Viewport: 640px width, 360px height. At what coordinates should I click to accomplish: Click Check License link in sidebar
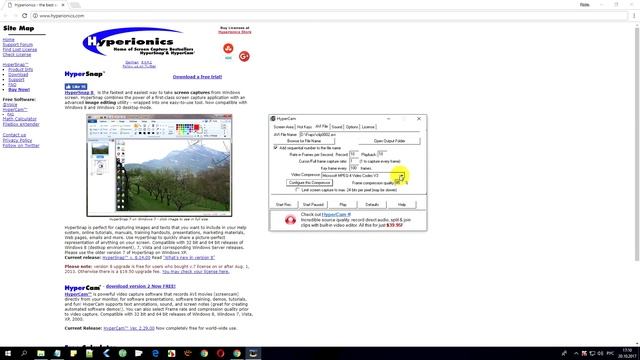(17, 54)
